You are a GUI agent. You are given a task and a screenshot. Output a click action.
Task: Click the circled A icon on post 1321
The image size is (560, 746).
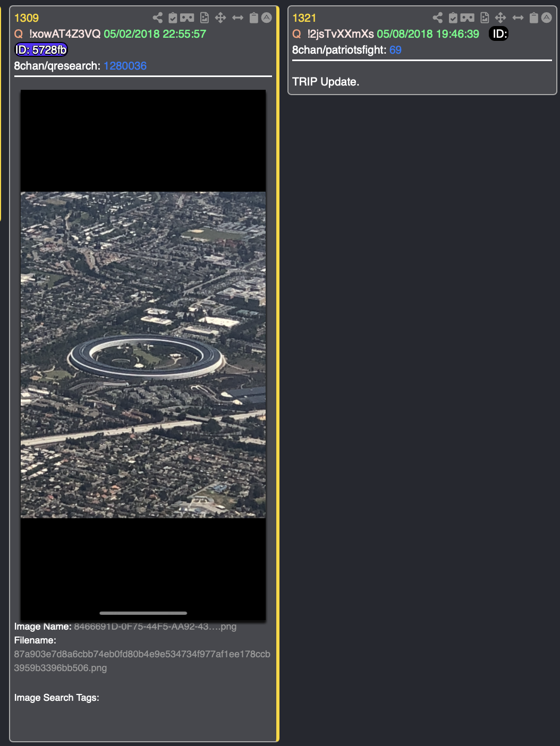tap(547, 18)
